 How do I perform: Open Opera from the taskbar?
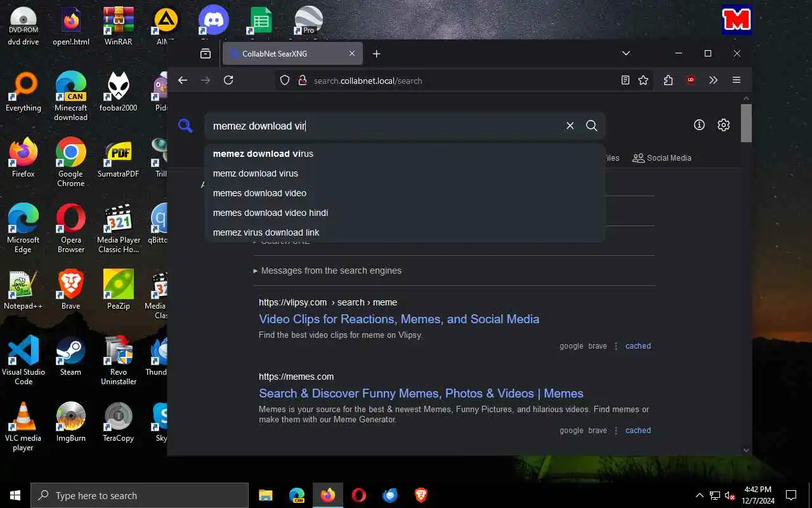(358, 495)
